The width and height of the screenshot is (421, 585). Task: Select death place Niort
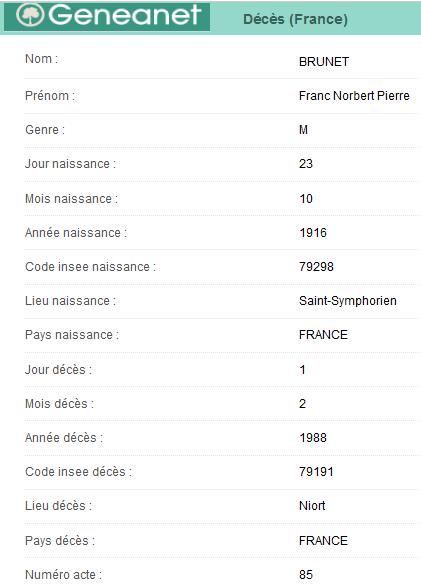(x=312, y=506)
